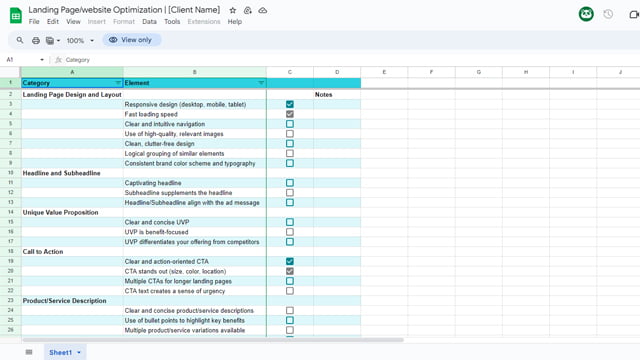Click the horizontal scrollbar
Image resolution: width=640 pixels, height=360 pixels.
(x=213, y=340)
